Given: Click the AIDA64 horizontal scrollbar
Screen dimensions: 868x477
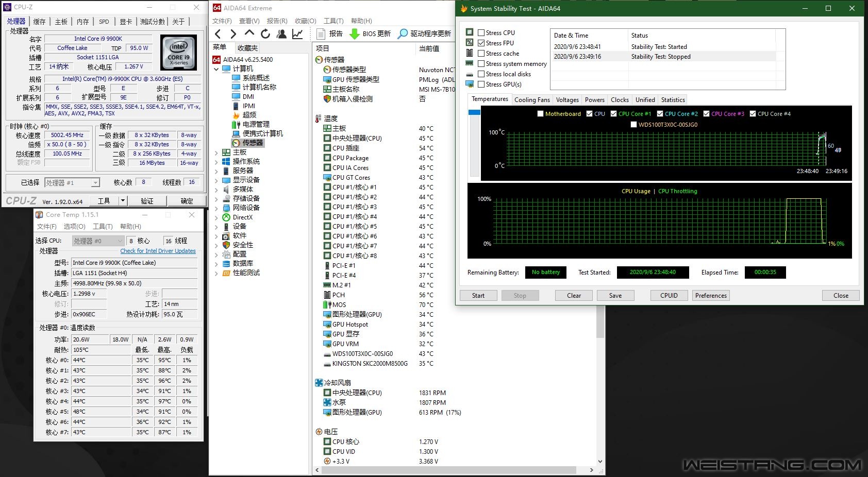Looking at the screenshot, I should coord(448,470).
